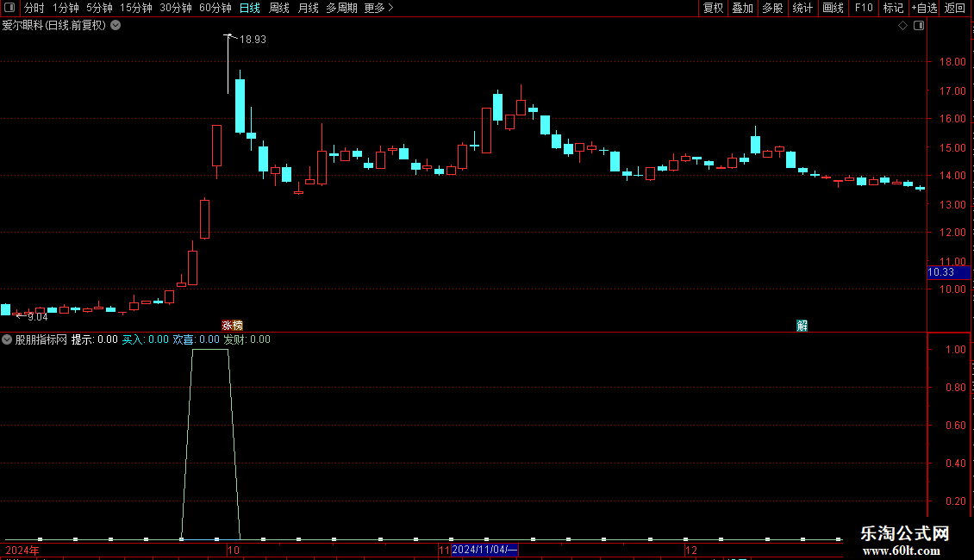Click the 复权 adjustment button
This screenshot has width=974, height=560.
(x=713, y=8)
